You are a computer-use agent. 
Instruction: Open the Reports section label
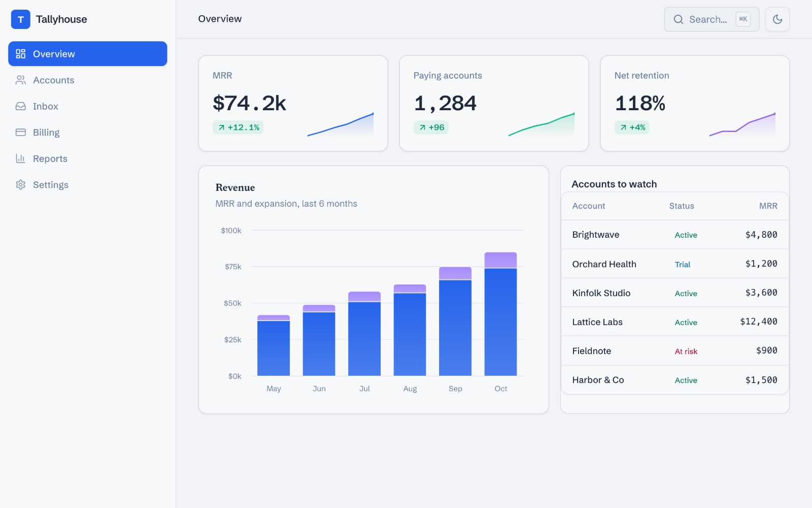tap(50, 158)
